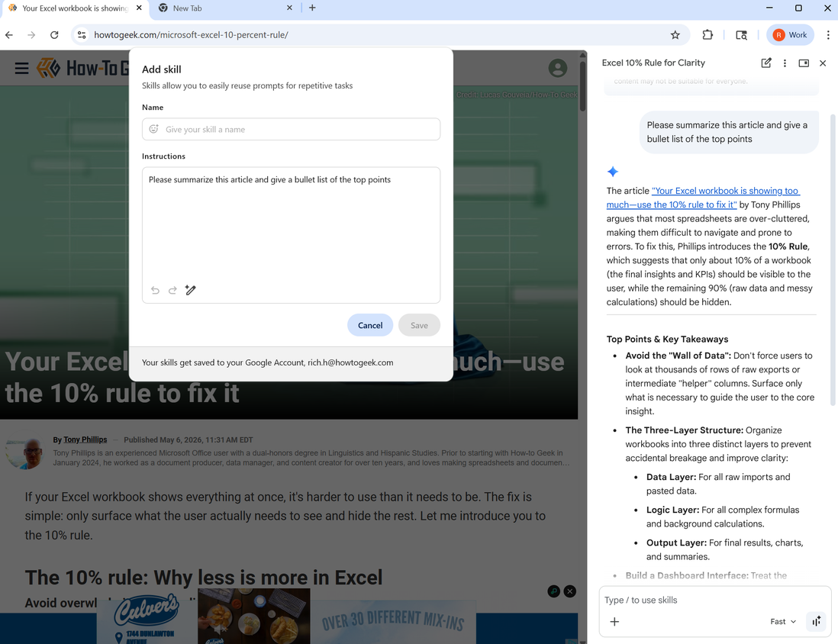
Task: Open the Extensions puzzle icon
Action: 707,35
